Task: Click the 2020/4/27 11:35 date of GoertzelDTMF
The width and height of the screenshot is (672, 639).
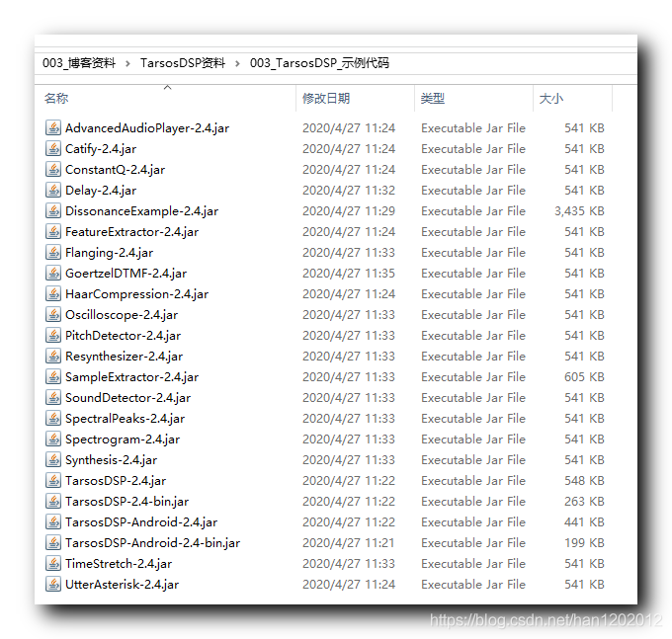Action: [x=349, y=274]
